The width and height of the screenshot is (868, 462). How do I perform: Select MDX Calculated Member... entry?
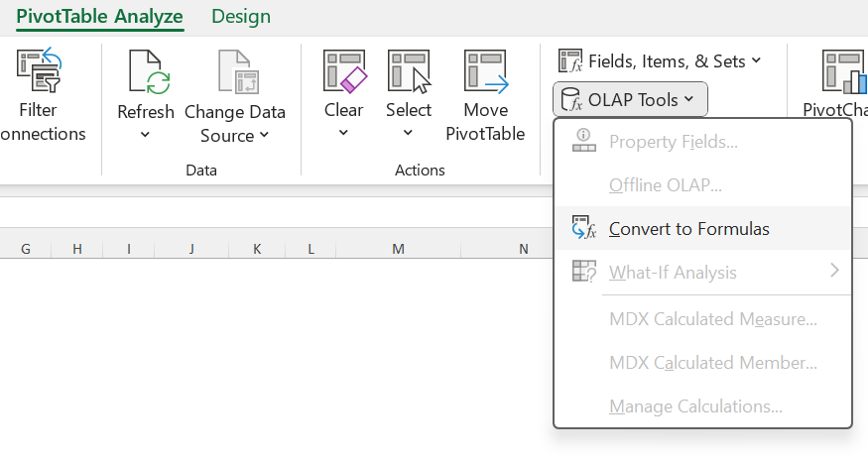[702, 363]
